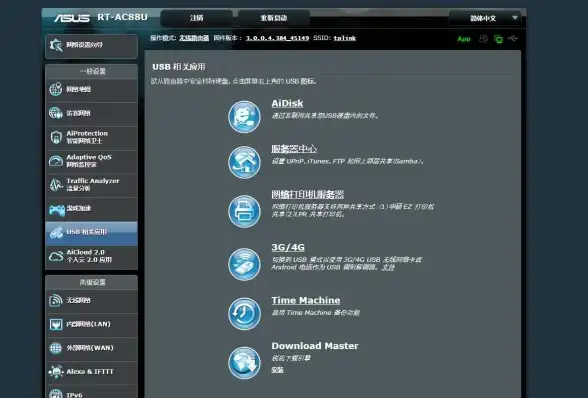Open Alexa & IFTTT in sidebar
The height and width of the screenshot is (398, 588).
pyautogui.click(x=91, y=372)
